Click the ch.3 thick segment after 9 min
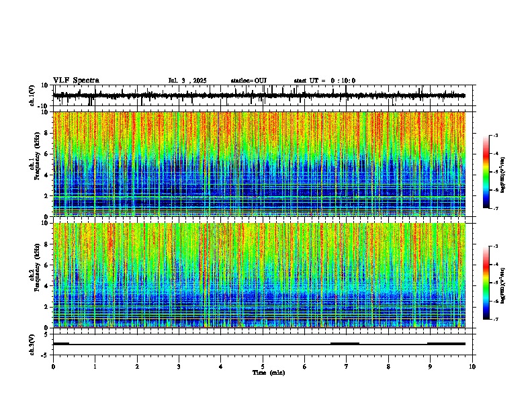Image resolution: width=532 pixels, height=411 pixels. point(446,344)
